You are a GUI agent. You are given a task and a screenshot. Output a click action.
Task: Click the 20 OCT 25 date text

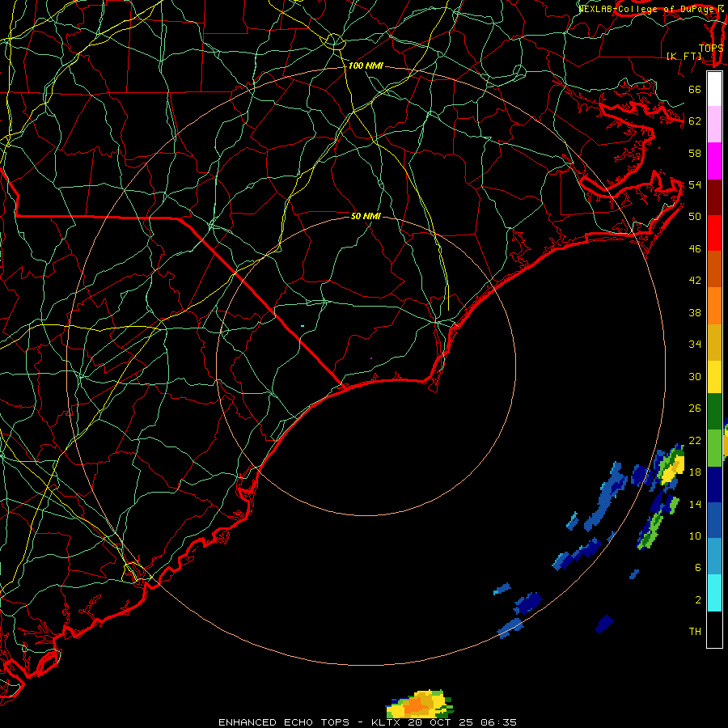[441, 722]
